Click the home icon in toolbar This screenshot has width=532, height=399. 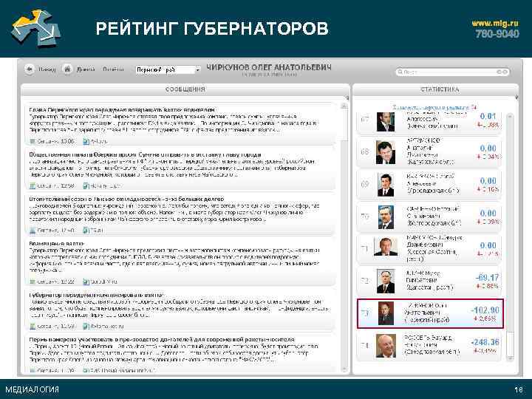67,69
